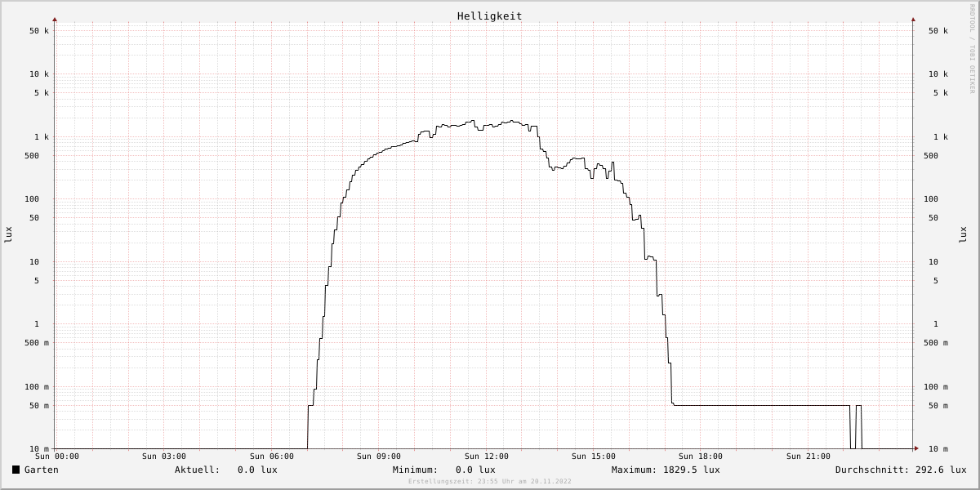Click the 50 k label on right axis
Screen dimensions: 980x490
[938, 31]
